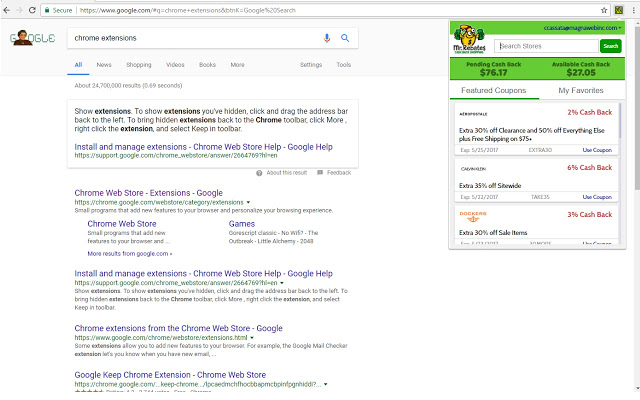Screen dimensions: 640x400
Task: Switch to the News search tab
Action: tap(104, 64)
